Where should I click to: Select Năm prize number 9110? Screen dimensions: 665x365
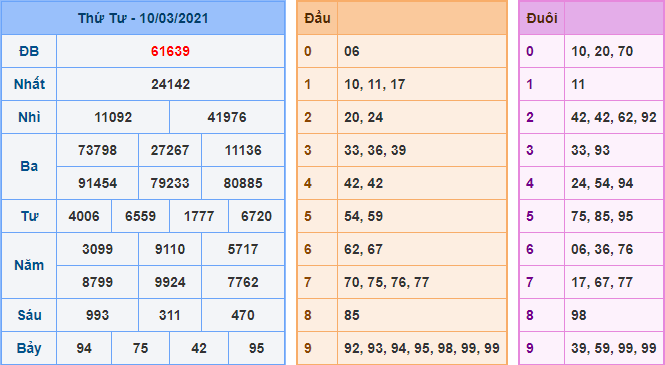pos(170,249)
